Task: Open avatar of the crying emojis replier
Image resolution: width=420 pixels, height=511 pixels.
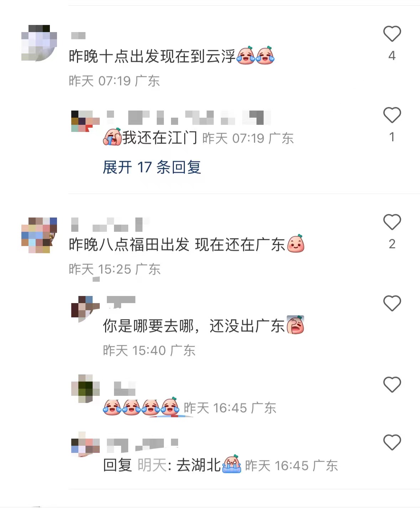Action: point(85,389)
